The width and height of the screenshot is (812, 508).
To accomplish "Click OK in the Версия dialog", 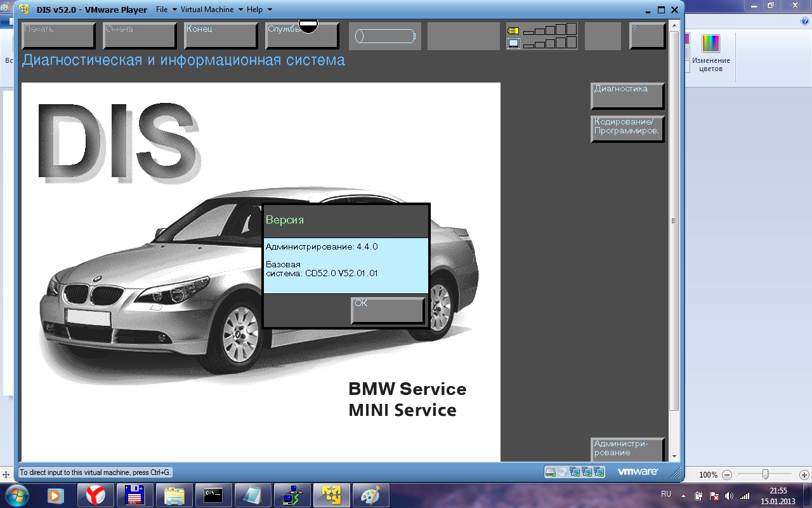I will click(387, 310).
